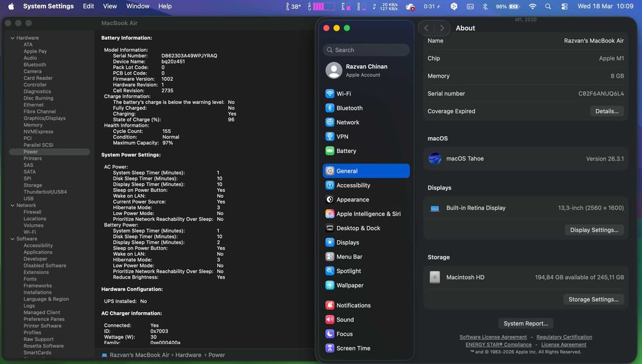Click the Built-in Retina Display icon
This screenshot has height=364, width=642.
coord(435,208)
